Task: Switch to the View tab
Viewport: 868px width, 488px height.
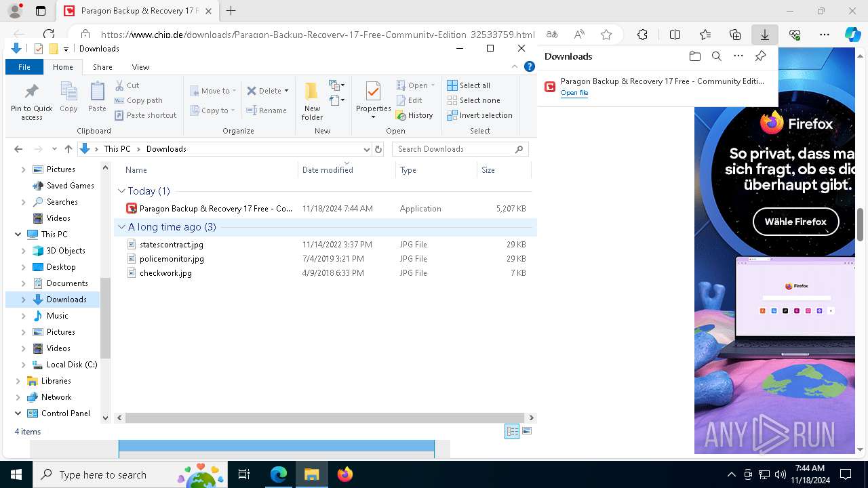Action: 140,67
